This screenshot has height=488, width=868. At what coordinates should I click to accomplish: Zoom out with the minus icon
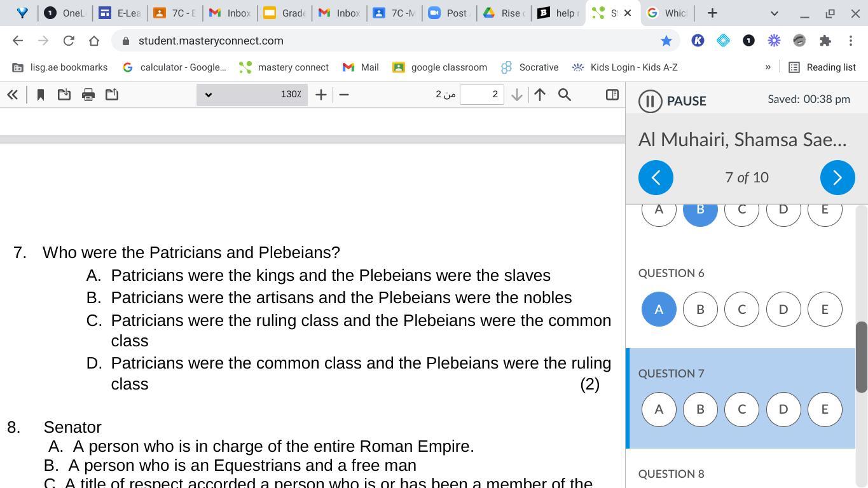point(344,95)
